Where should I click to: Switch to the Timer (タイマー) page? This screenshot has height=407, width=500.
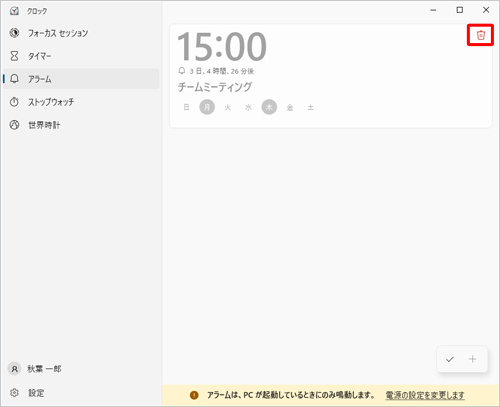81,56
